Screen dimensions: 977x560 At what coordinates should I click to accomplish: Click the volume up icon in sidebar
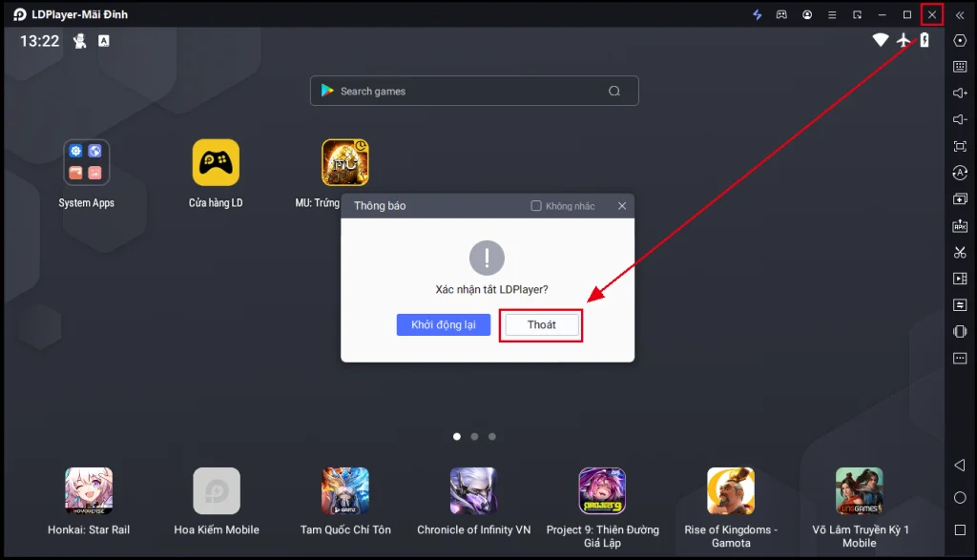960,93
